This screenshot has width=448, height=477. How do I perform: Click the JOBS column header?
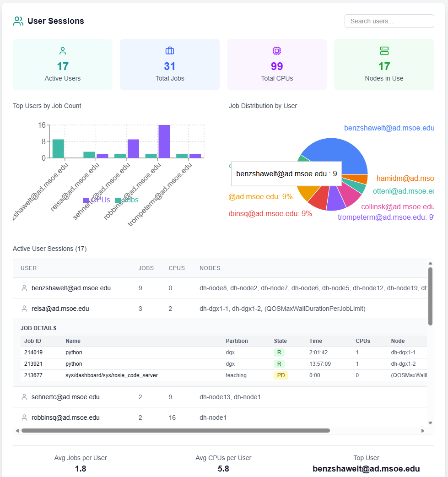[146, 268]
